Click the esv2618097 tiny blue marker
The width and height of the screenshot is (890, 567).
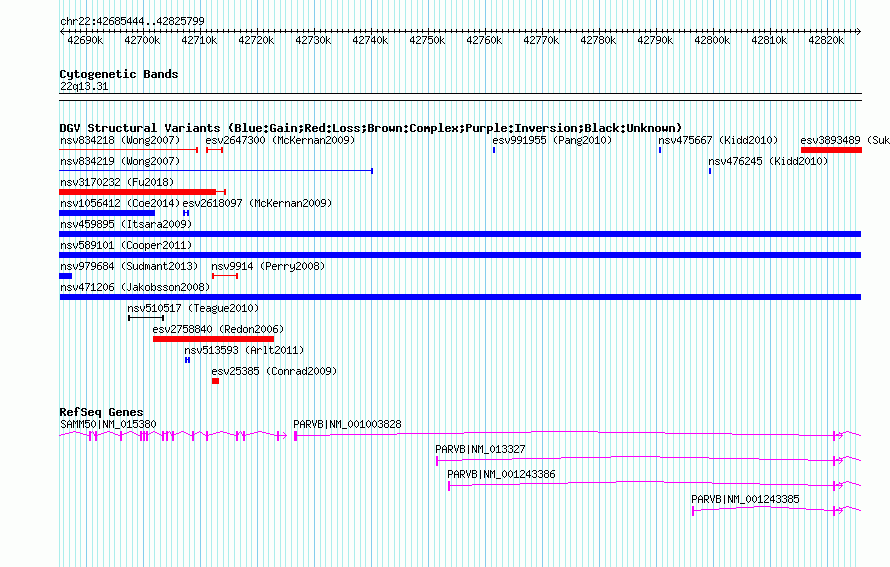click(x=186, y=213)
